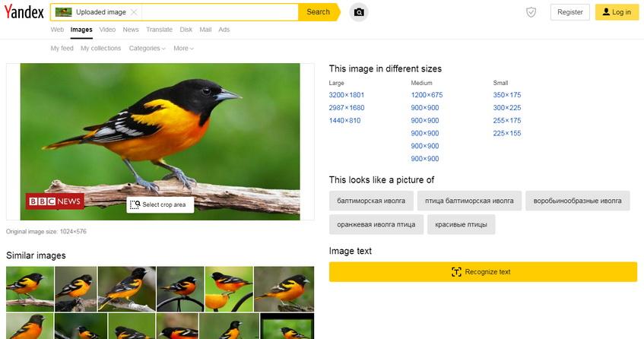This screenshot has width=644, height=339.
Task: Switch to the Video tab
Action: (x=107, y=30)
